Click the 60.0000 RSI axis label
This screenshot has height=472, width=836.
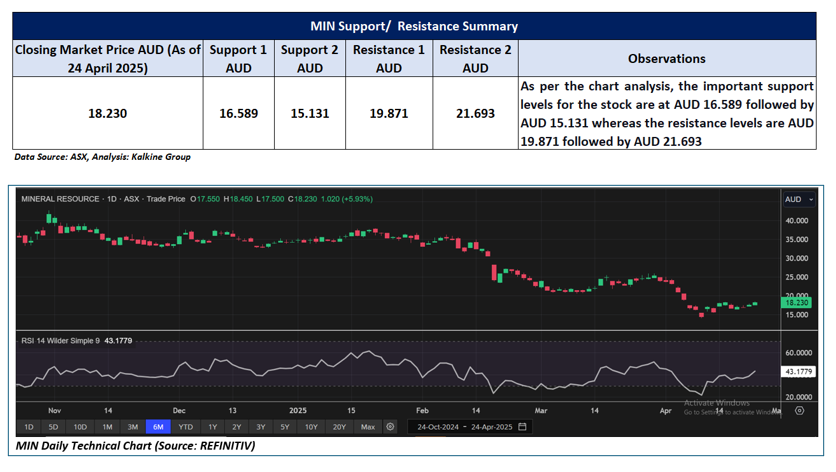[x=799, y=353]
